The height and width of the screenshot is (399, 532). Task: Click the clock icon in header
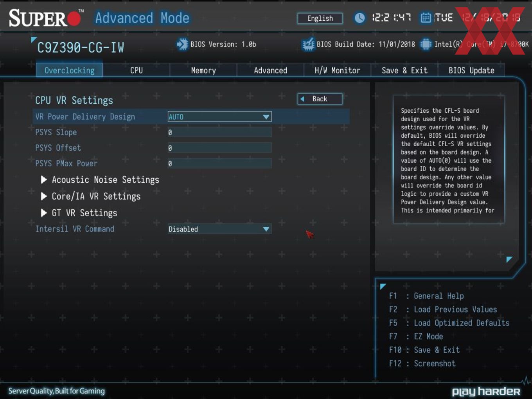pos(359,18)
